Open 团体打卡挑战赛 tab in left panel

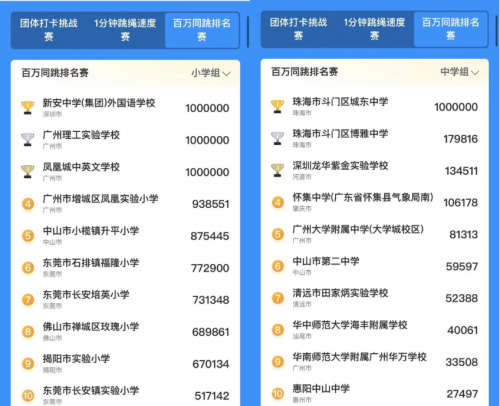(49, 30)
